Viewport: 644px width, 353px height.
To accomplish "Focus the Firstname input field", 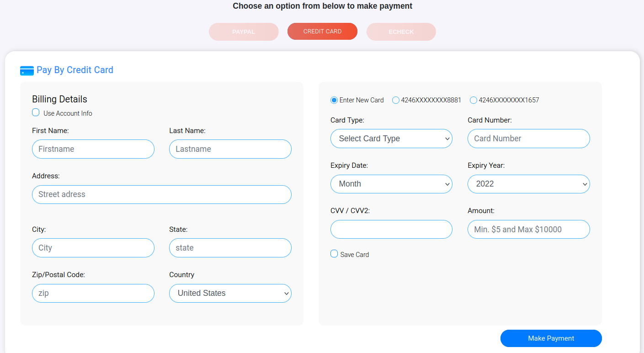I will [93, 149].
